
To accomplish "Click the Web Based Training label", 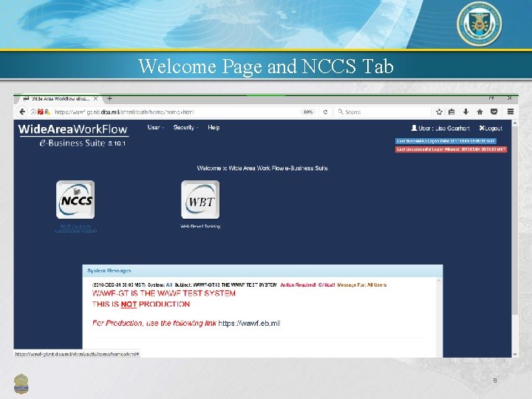I will pyautogui.click(x=200, y=226).
